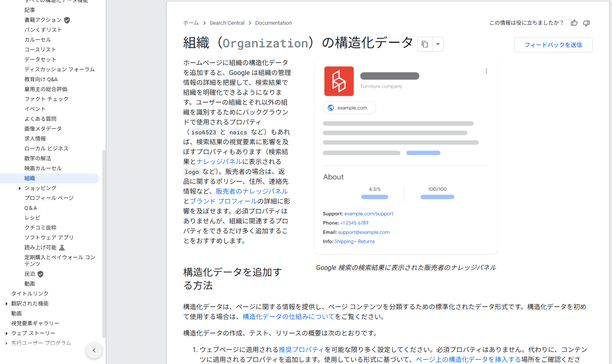Click the thumbs down not helpful icon

coord(586,23)
